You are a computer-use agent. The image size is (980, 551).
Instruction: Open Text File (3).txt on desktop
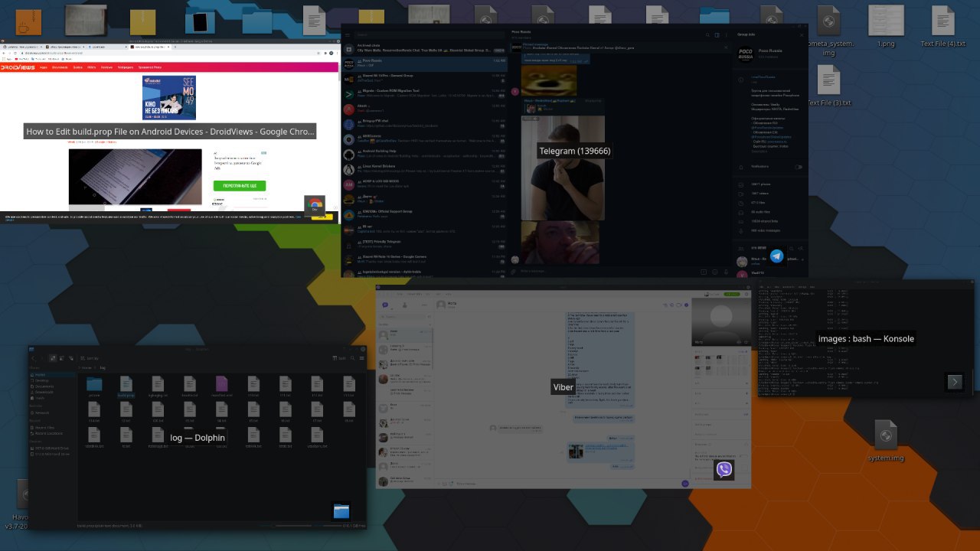(x=829, y=86)
